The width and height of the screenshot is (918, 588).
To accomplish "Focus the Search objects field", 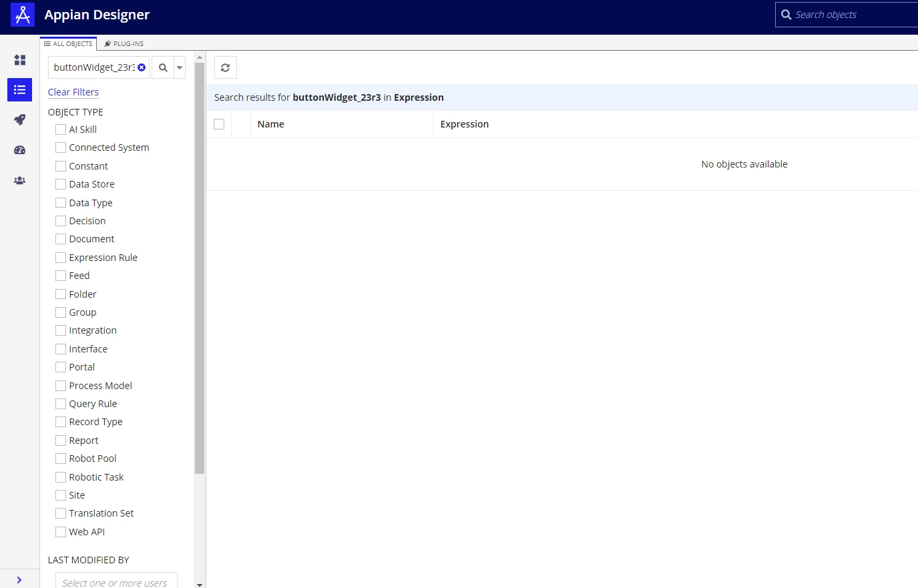I will [x=847, y=15].
